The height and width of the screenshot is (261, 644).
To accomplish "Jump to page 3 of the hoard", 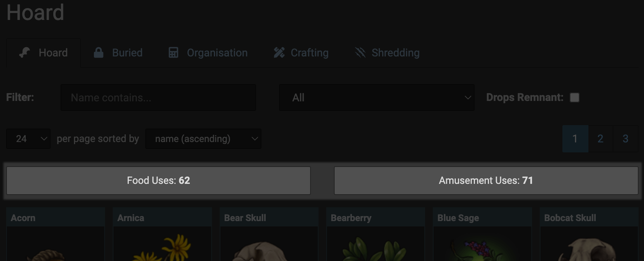I will [625, 139].
